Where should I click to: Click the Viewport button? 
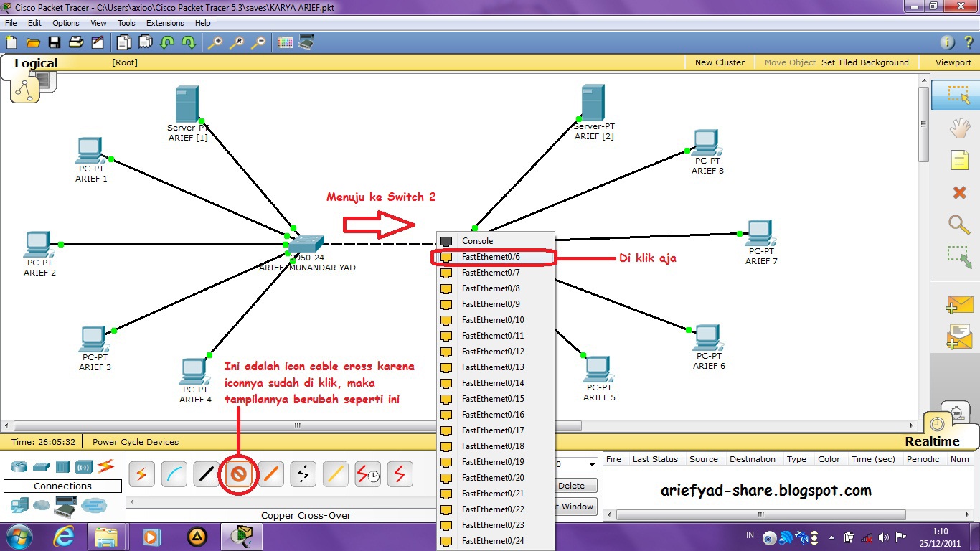[953, 62]
